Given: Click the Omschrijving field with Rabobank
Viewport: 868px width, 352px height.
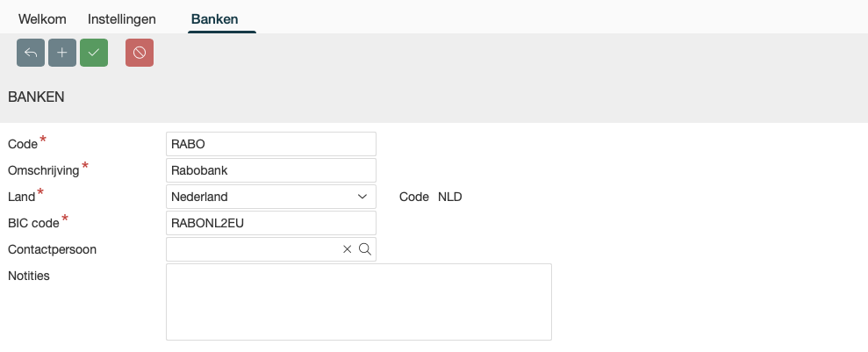Looking at the screenshot, I should (270, 170).
